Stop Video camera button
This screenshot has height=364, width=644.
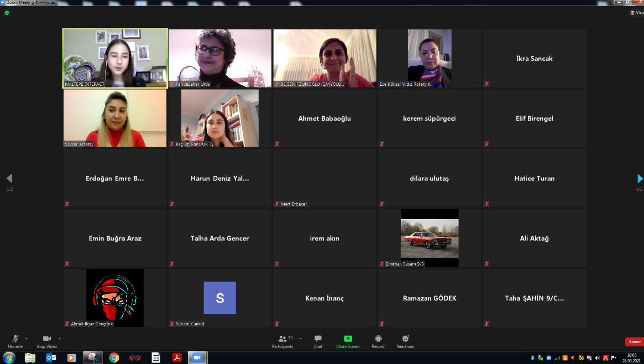[x=47, y=341]
